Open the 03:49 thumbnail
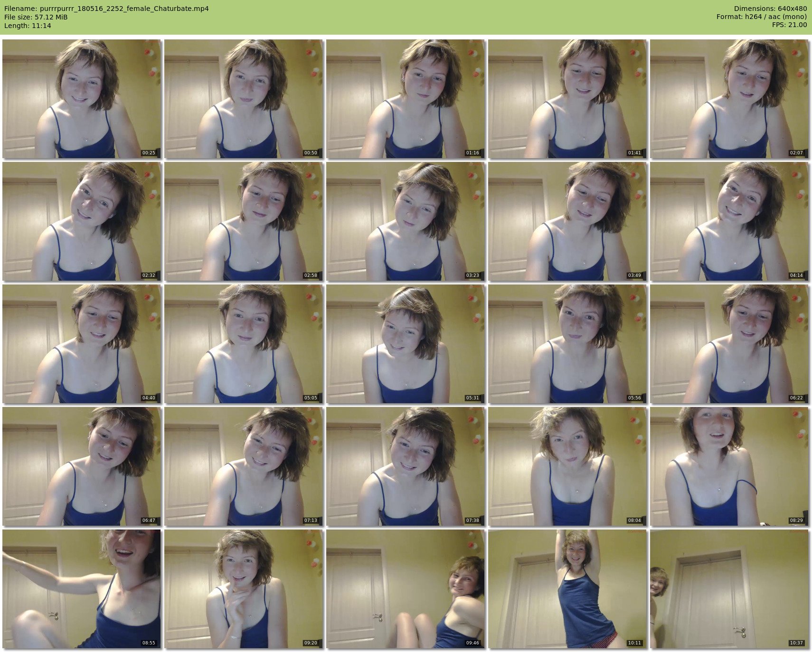Image resolution: width=812 pixels, height=652 pixels. tap(567, 221)
